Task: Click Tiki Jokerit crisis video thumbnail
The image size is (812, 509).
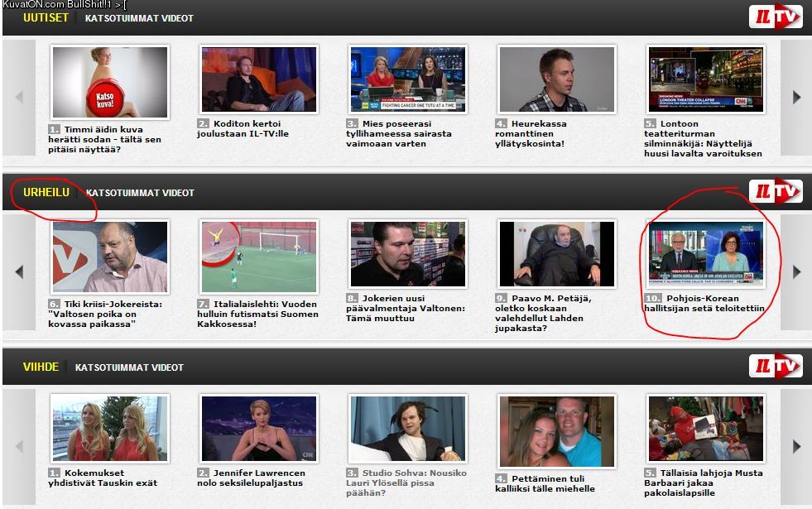Action: [110, 257]
